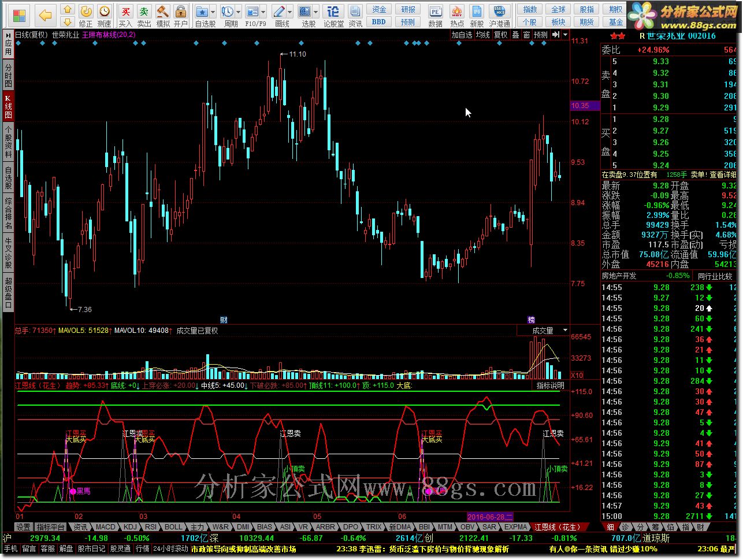Click the up arrow navigation icon
The image size is (743, 560).
[68, 9]
